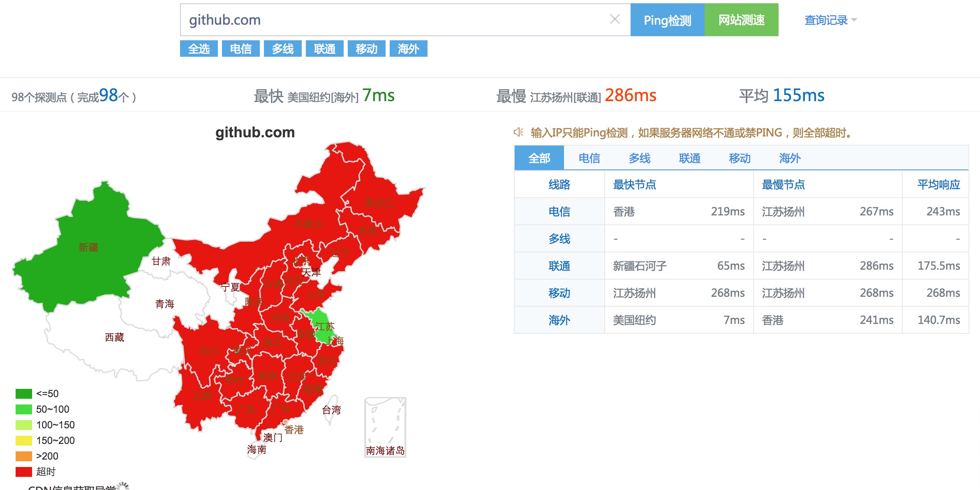Screen dimensions: 980x490
Task: Toggle the 海外 line filter
Action: click(408, 49)
